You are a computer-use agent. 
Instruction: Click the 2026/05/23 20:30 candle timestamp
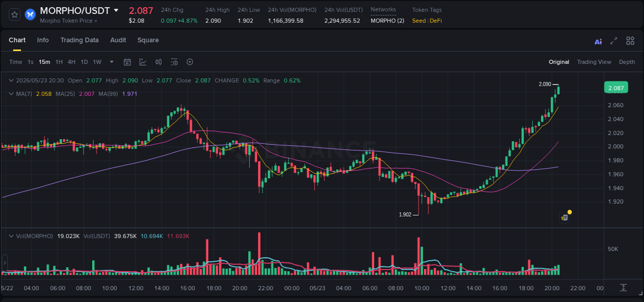tap(40, 80)
